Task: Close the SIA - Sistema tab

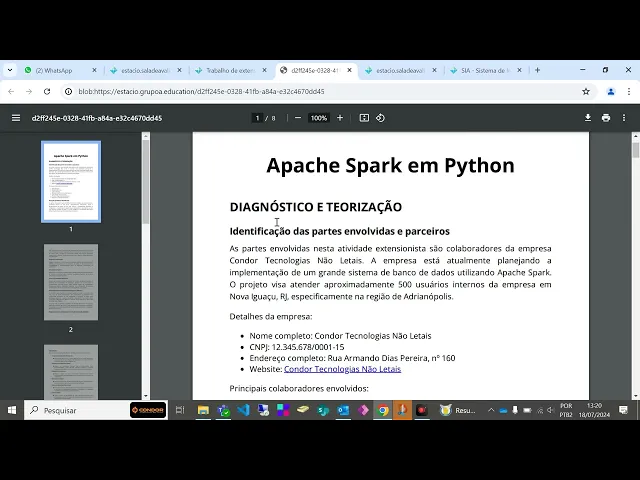Action: coord(519,70)
